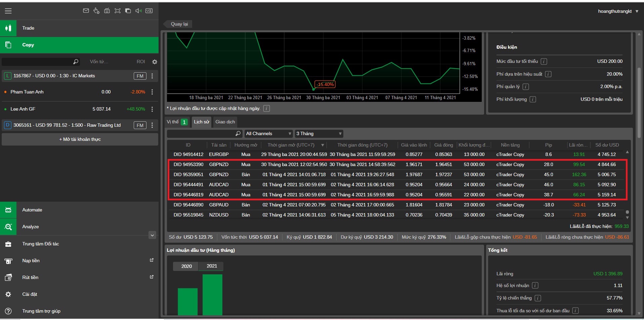The image size is (644, 320).
Task: Click the fullscreen mode icon
Action: 117,11
